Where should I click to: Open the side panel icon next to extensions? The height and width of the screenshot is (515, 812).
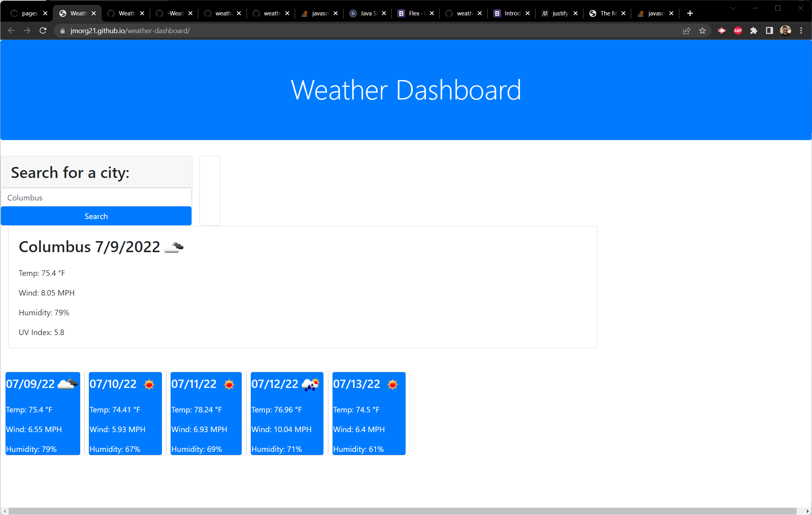point(769,30)
